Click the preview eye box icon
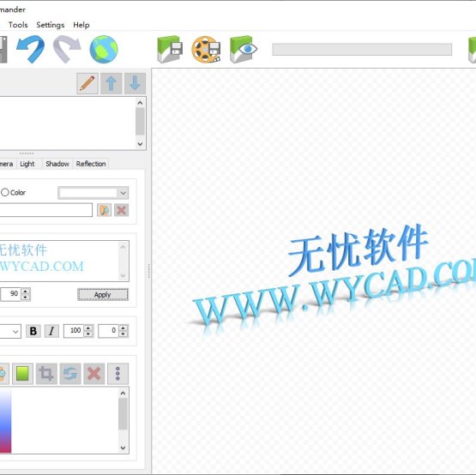The image size is (476, 475). 244,49
